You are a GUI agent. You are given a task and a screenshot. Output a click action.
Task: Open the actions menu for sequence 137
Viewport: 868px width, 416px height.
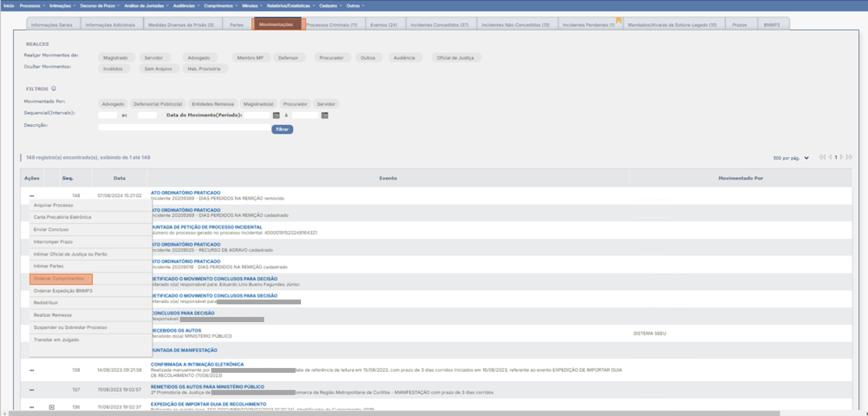point(32,390)
